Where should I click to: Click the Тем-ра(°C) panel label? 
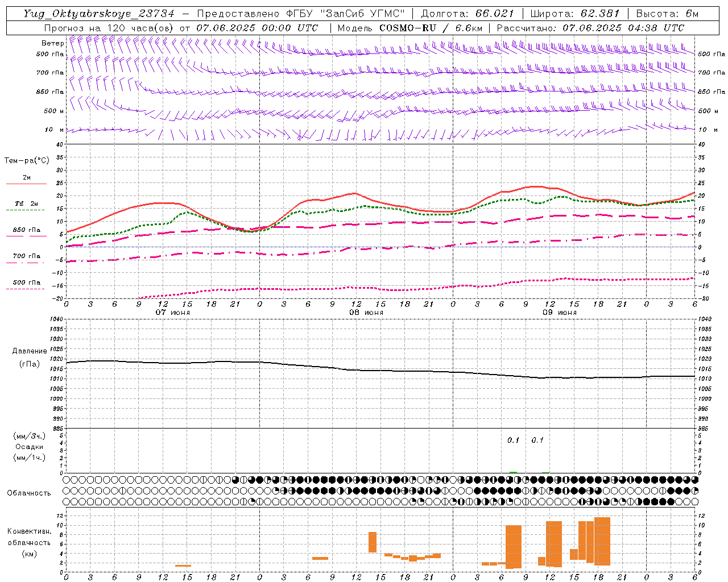[x=27, y=161]
